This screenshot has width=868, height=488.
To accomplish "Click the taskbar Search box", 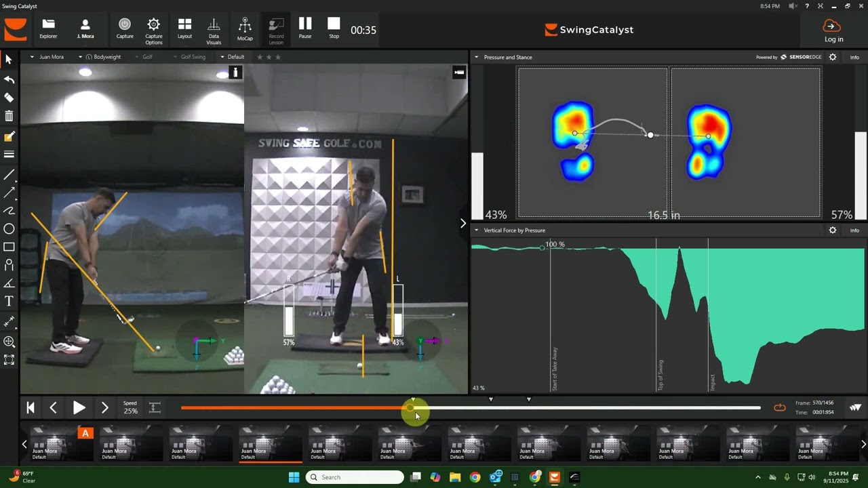I will point(355,477).
